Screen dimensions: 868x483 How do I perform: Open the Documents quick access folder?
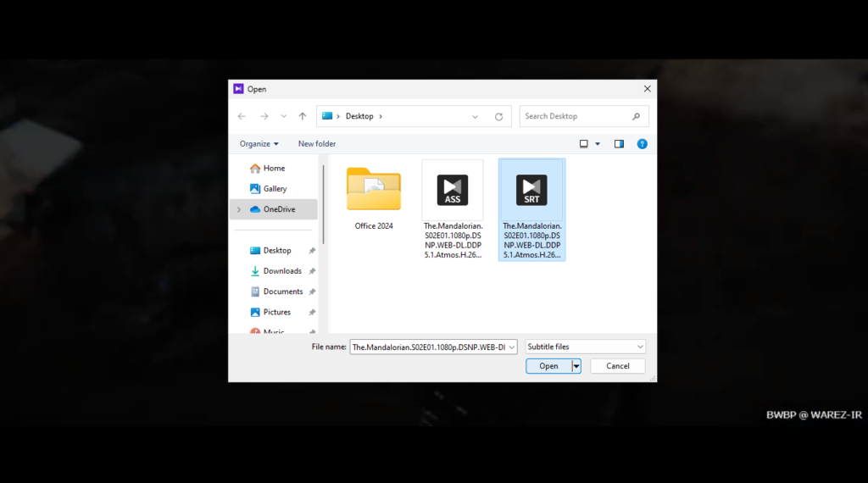coord(282,291)
